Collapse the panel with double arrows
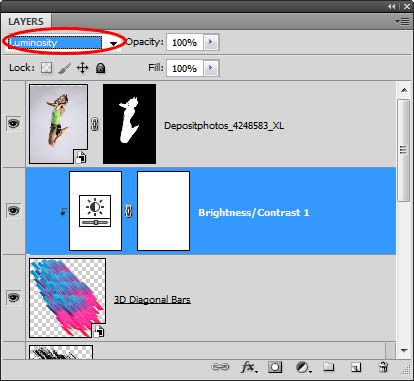Screen dimensions: 414x381 click(392, 6)
